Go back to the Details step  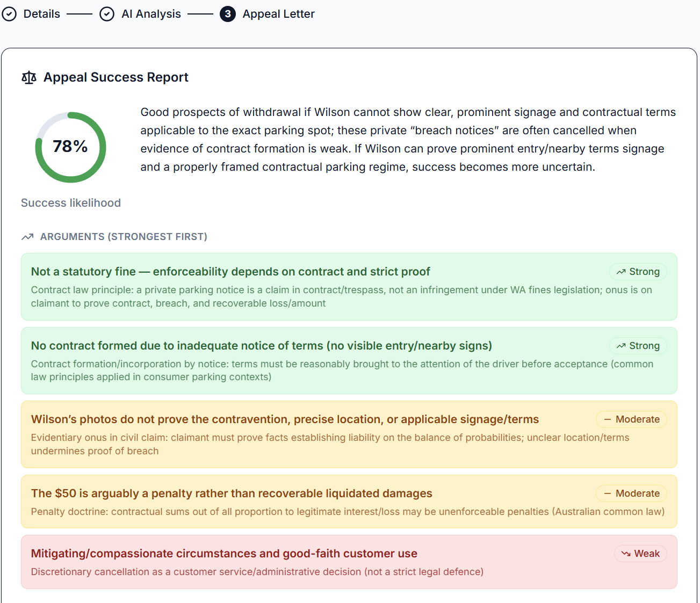pyautogui.click(x=42, y=14)
